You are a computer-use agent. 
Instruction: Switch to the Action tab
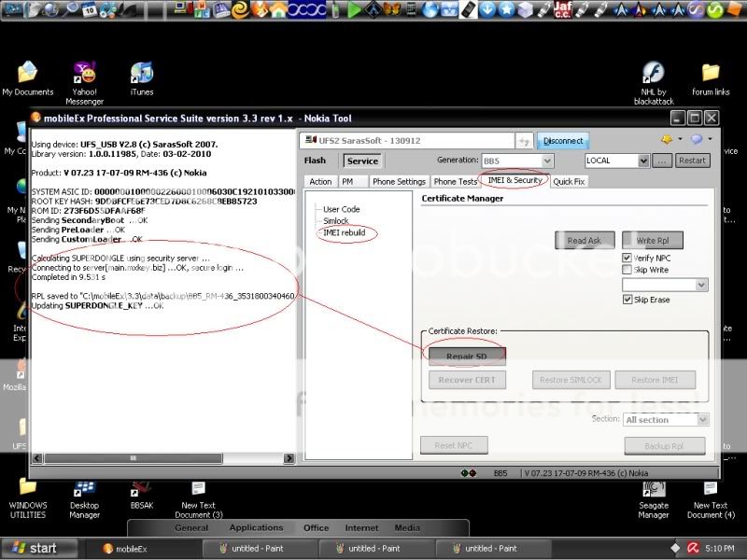[320, 181]
